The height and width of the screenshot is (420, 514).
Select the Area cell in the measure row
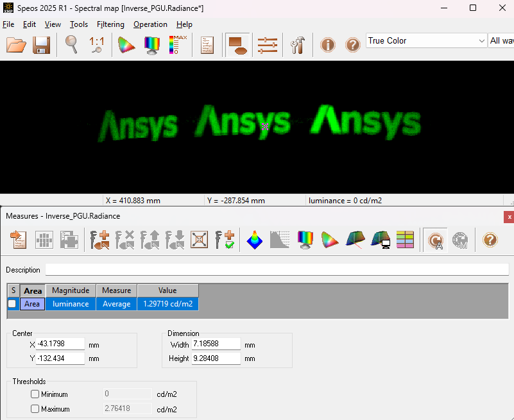point(32,304)
